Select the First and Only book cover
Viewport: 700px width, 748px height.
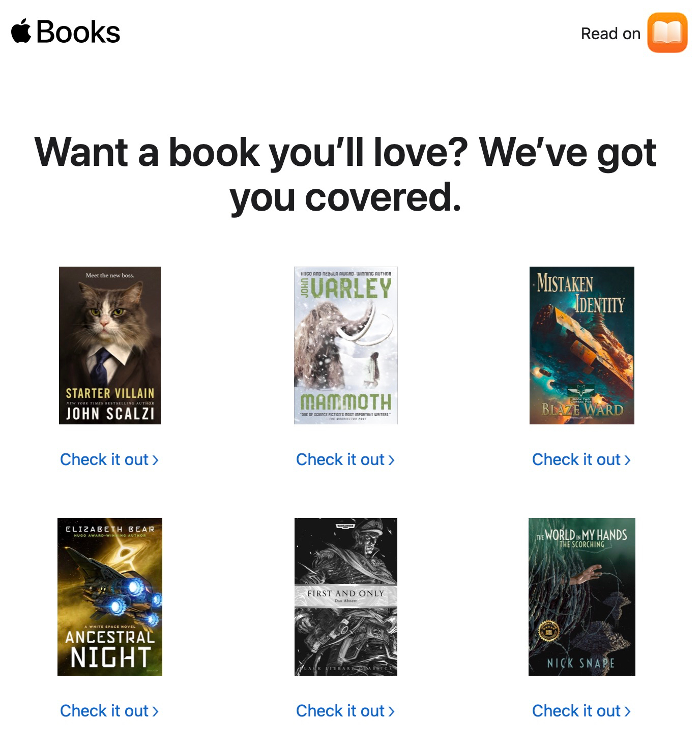(x=346, y=597)
